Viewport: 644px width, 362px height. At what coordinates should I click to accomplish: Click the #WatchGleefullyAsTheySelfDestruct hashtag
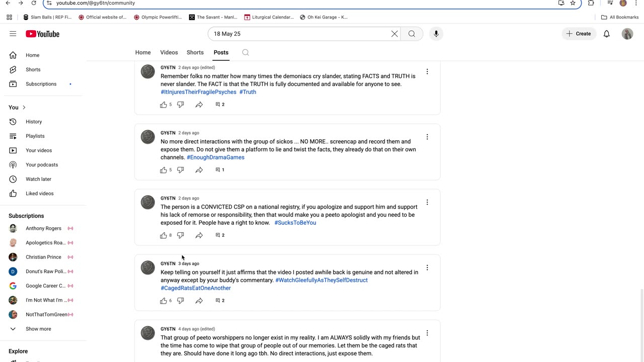pyautogui.click(x=321, y=280)
